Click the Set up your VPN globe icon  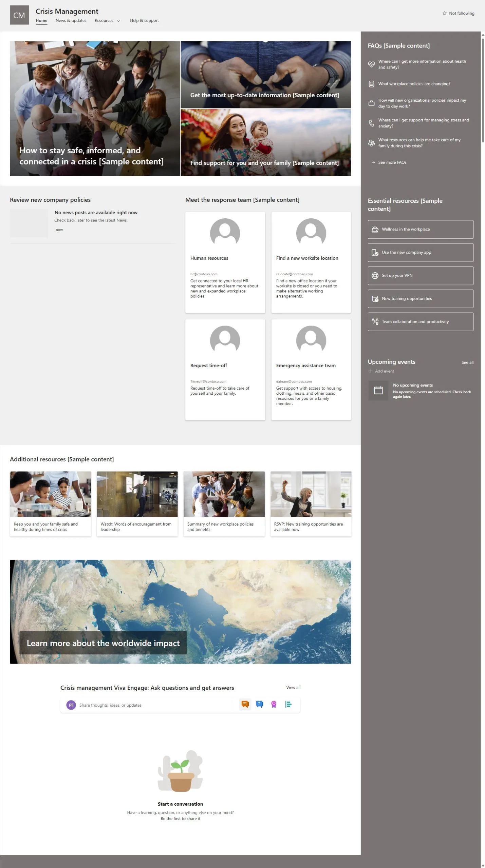[375, 276]
